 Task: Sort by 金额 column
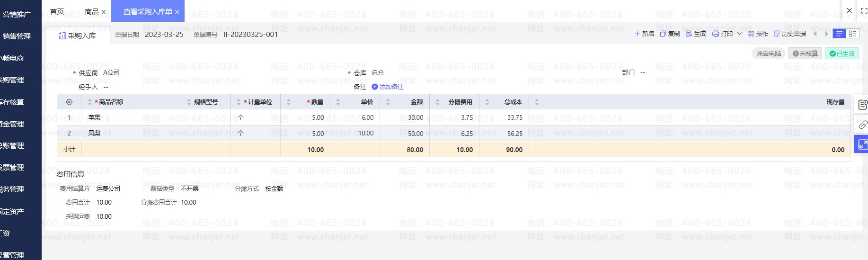pyautogui.click(x=388, y=102)
